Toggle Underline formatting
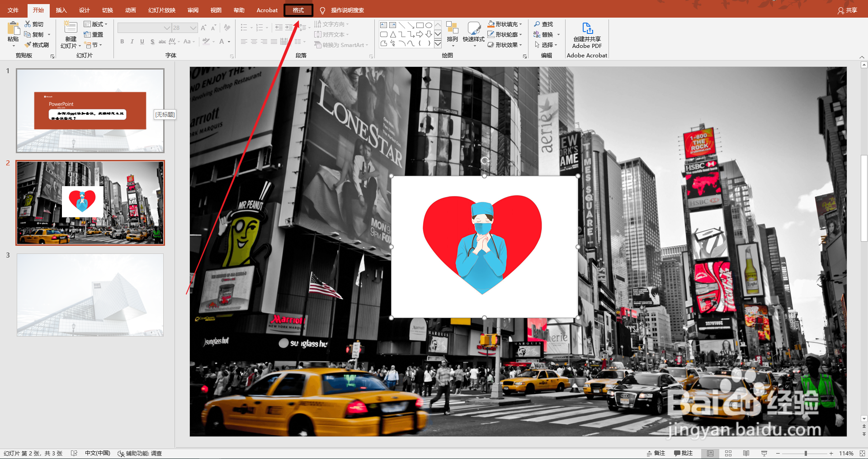 [x=142, y=42]
